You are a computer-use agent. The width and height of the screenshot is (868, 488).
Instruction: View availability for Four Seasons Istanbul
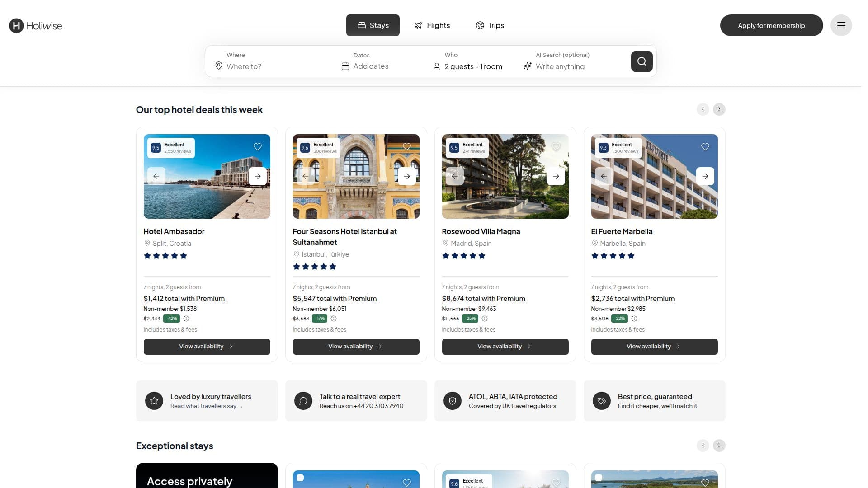pyautogui.click(x=356, y=347)
